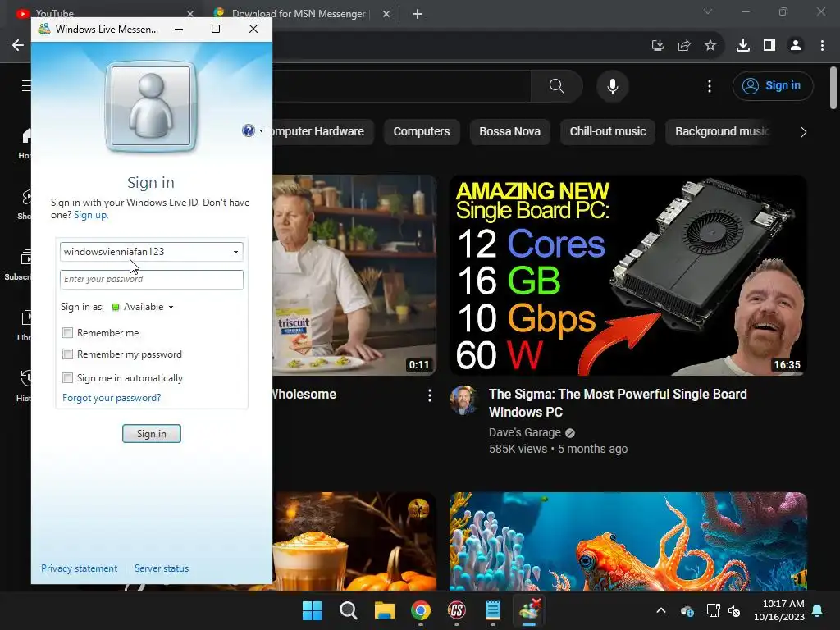840x630 pixels.
Task: Switch to Download for MSN Messenger tab
Action: [299, 14]
